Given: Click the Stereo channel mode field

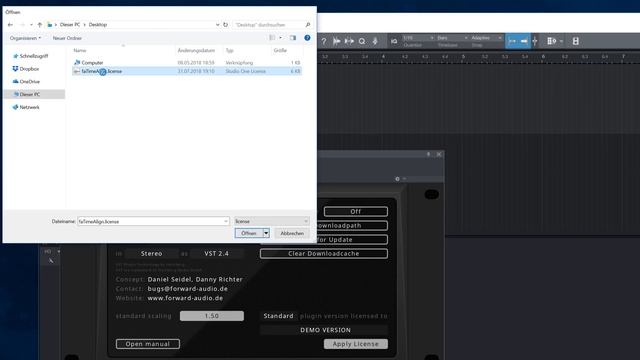Looking at the screenshot, I should [151, 253].
